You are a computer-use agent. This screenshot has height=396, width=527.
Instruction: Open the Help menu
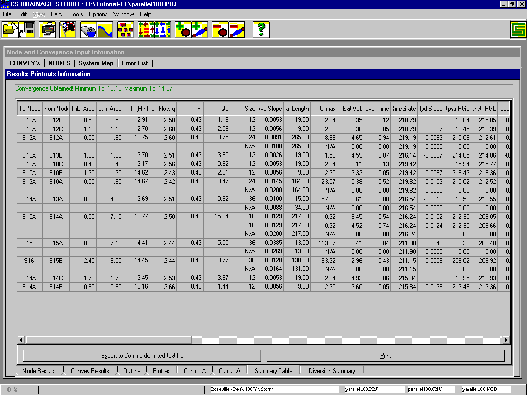pos(145,14)
